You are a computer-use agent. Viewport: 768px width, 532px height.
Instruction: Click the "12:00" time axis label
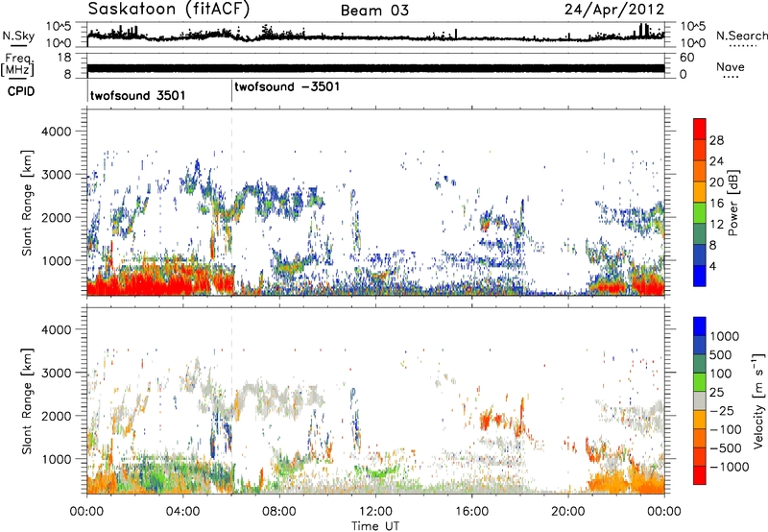375,512
